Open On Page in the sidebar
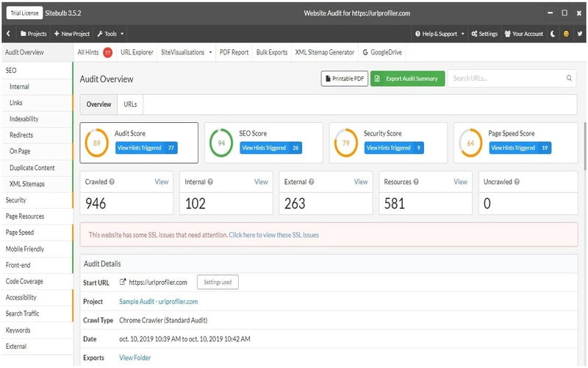Viewport: 588px width, 368px height. point(37,152)
